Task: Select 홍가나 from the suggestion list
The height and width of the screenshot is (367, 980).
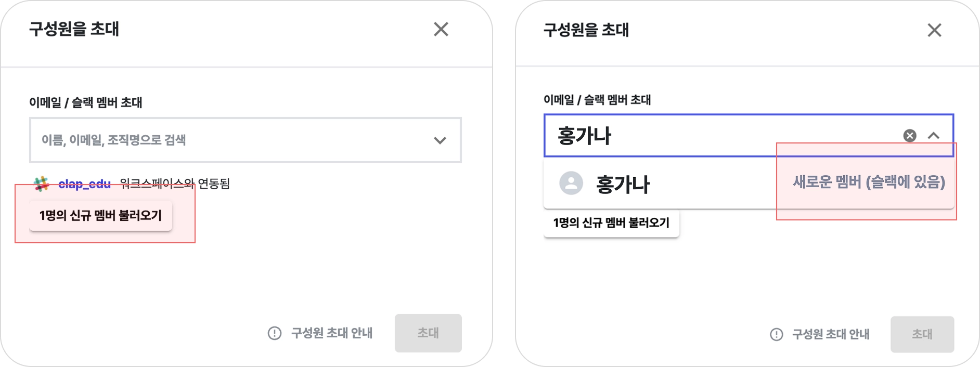Action: click(x=623, y=184)
